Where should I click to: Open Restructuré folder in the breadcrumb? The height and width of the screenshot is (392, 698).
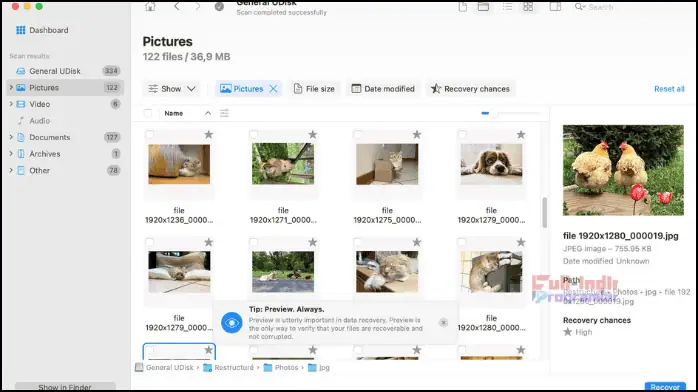pos(228,368)
